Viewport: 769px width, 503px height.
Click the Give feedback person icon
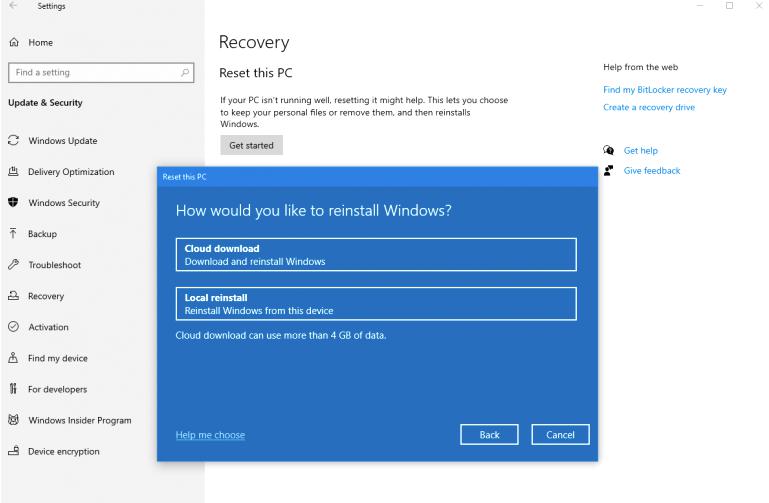point(609,170)
